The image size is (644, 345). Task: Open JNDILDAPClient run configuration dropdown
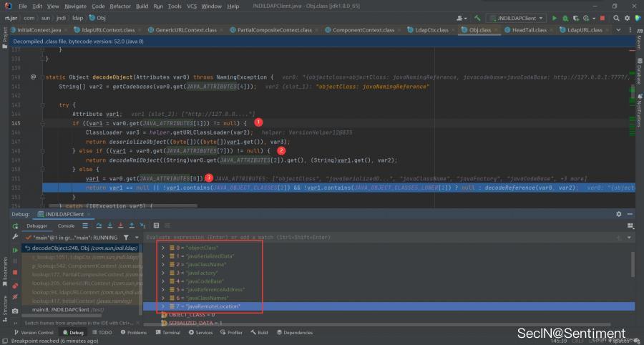517,17
